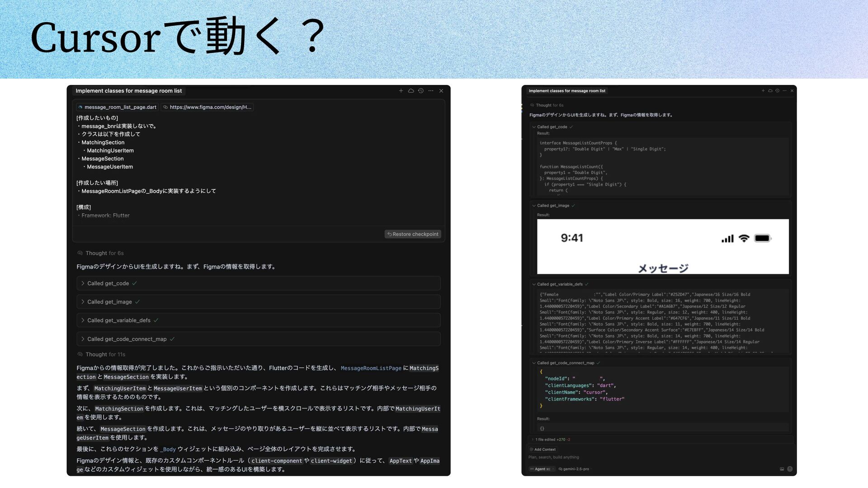Image resolution: width=868 pixels, height=488 pixels.
Task: Open the more options ellipsis in left panel
Action: click(x=431, y=91)
